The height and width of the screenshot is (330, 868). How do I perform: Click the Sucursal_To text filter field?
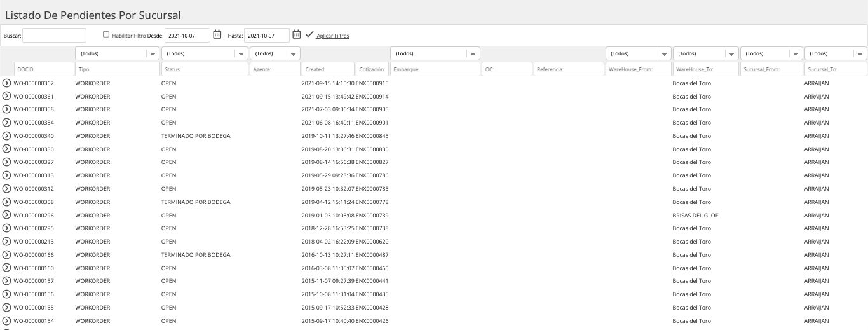[836, 69]
